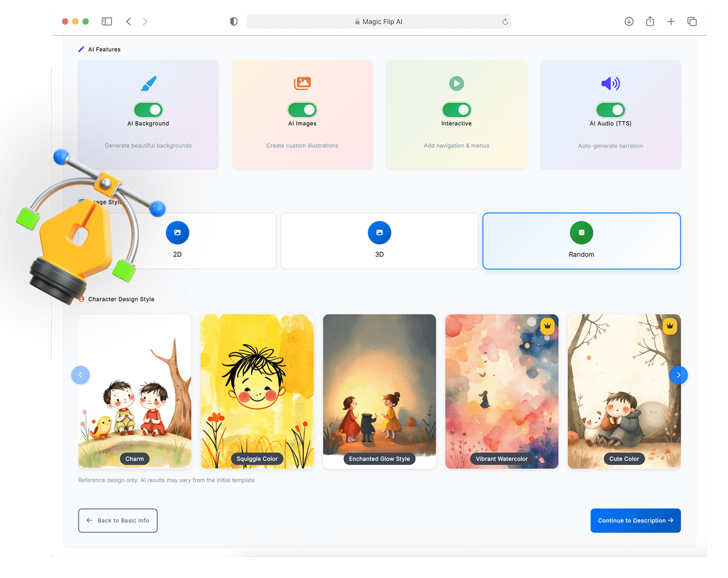Click Back to Basic Info button
The width and height of the screenshot is (728, 578).
click(x=118, y=520)
